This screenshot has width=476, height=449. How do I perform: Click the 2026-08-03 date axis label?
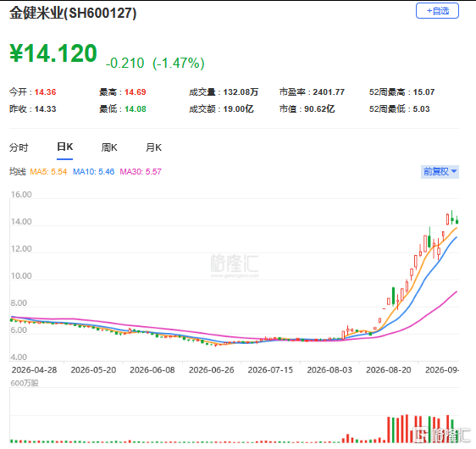[329, 370]
